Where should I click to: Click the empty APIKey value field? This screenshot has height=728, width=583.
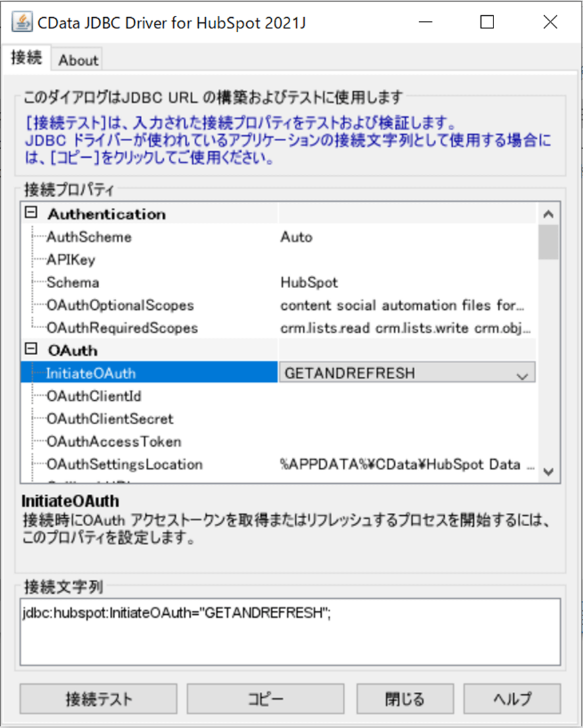pyautogui.click(x=407, y=260)
